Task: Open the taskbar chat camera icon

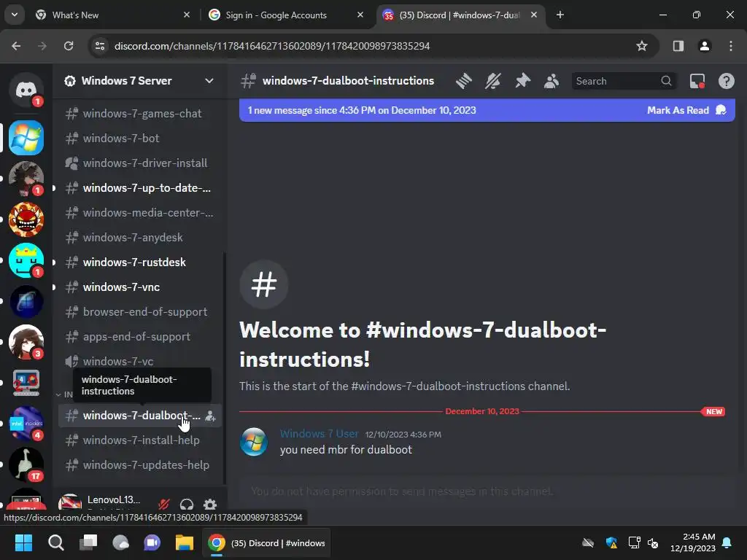Action: pos(152,542)
